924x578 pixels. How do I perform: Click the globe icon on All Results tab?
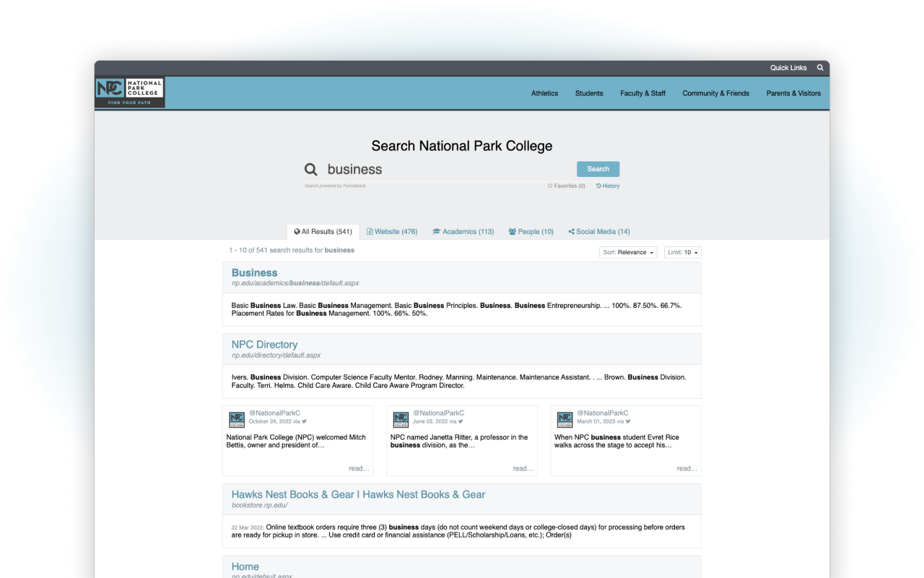point(297,232)
